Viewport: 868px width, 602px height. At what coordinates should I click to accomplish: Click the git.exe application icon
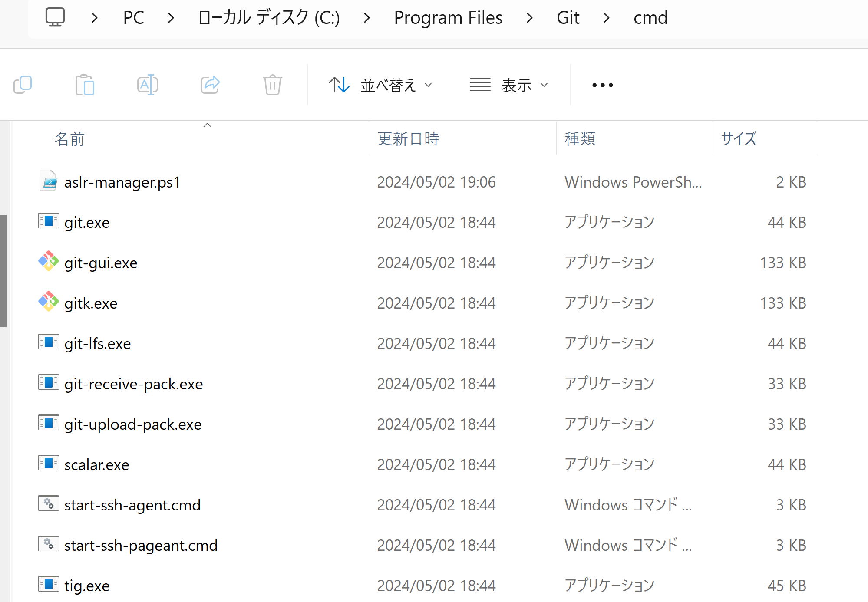click(x=48, y=221)
